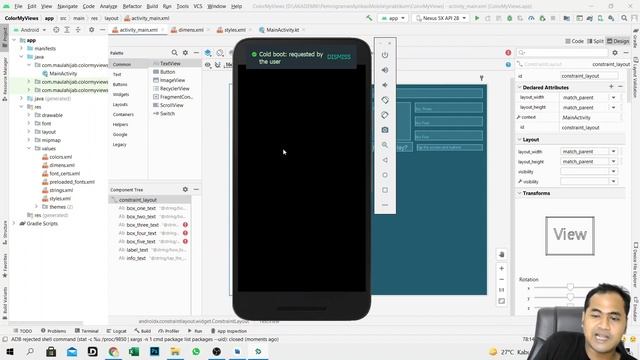The width and height of the screenshot is (640, 360).
Task: Rotate emulator right icon
Action: tap(385, 115)
